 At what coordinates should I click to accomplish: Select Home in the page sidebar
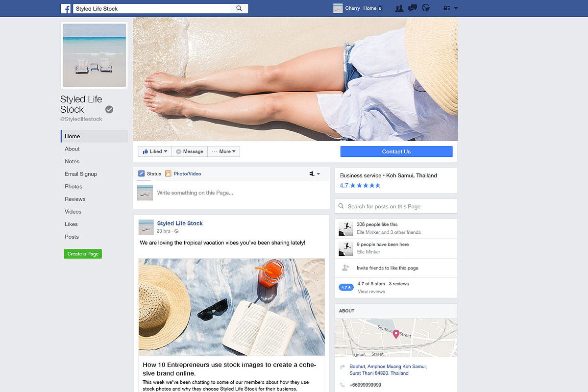pyautogui.click(x=94, y=136)
